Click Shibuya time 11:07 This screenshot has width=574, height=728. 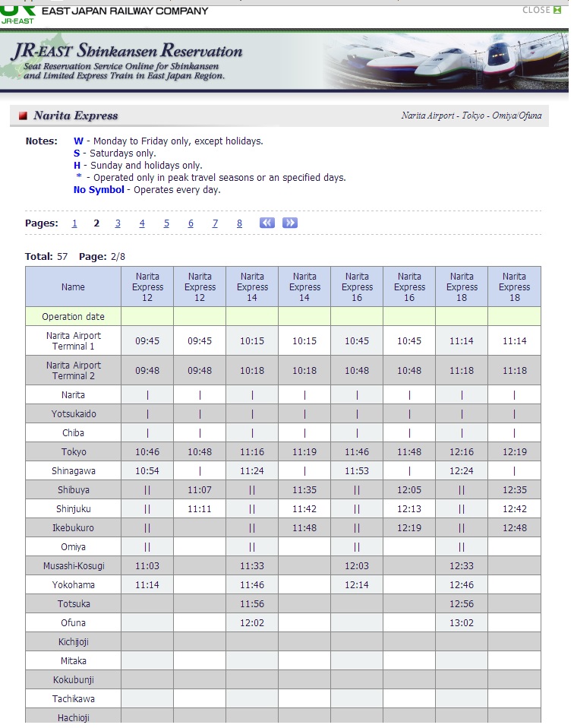(x=200, y=490)
